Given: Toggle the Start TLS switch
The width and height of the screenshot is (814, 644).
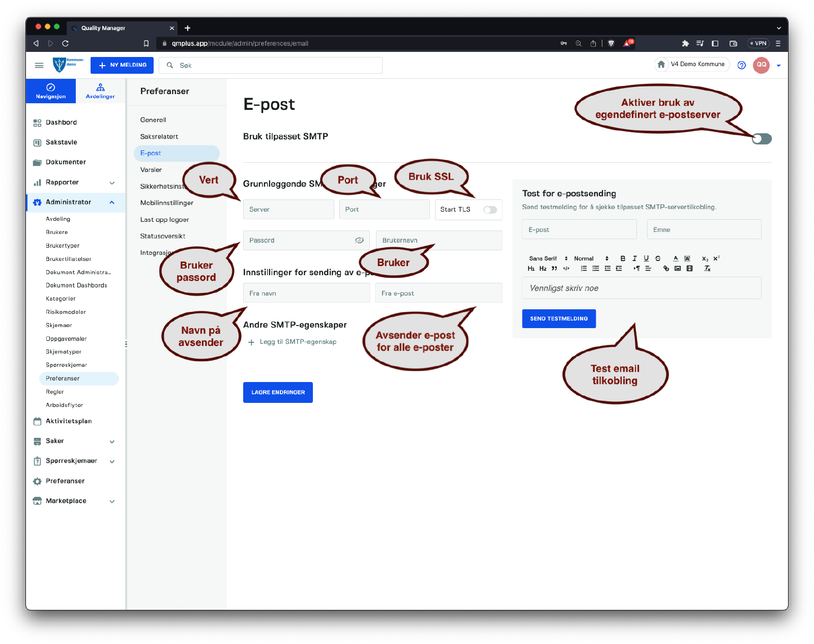Looking at the screenshot, I should click(x=490, y=210).
